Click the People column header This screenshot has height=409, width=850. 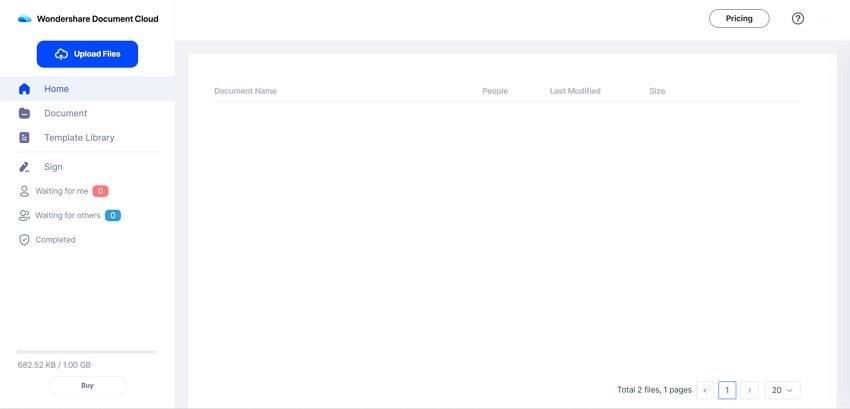pyautogui.click(x=495, y=91)
